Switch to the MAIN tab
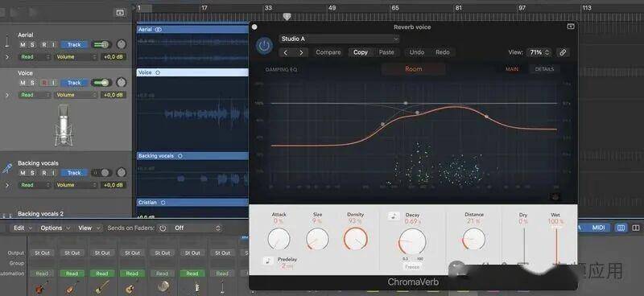 click(512, 69)
